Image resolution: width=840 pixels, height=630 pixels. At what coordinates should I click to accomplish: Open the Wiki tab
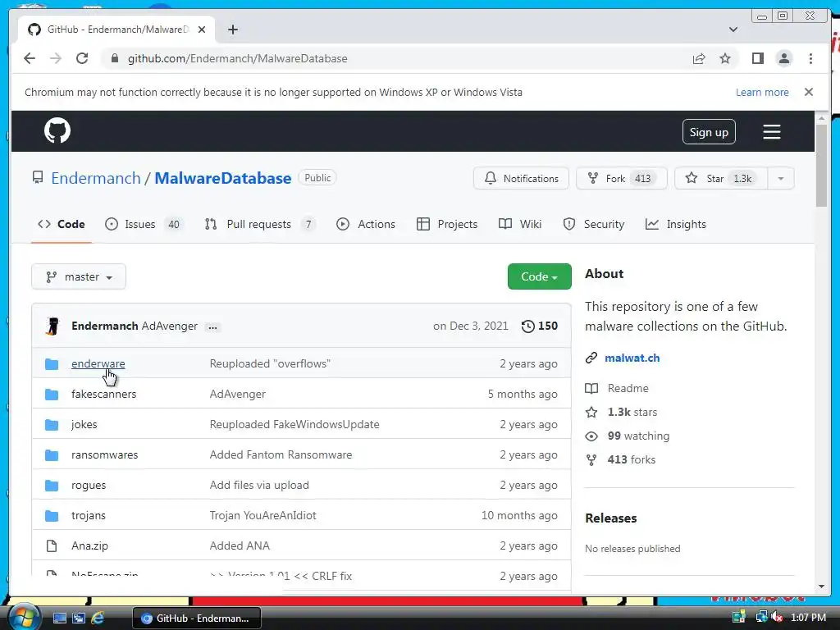point(520,224)
